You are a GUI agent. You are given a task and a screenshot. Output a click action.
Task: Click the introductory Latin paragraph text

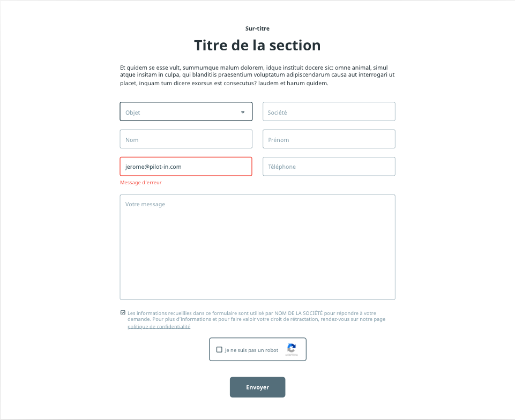point(257,76)
